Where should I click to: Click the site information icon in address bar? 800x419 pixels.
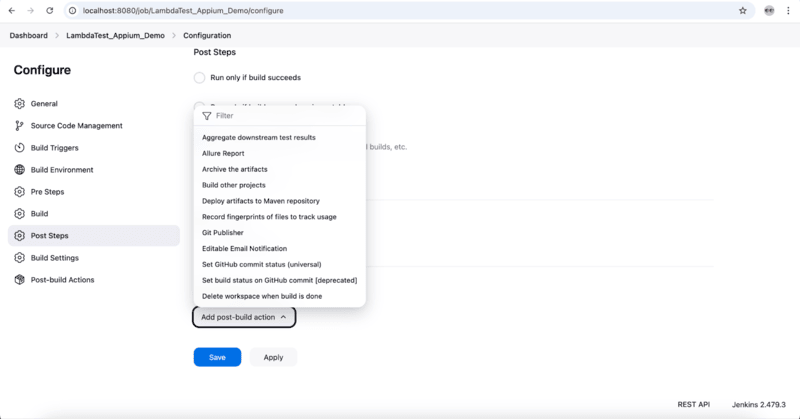tap(72, 11)
